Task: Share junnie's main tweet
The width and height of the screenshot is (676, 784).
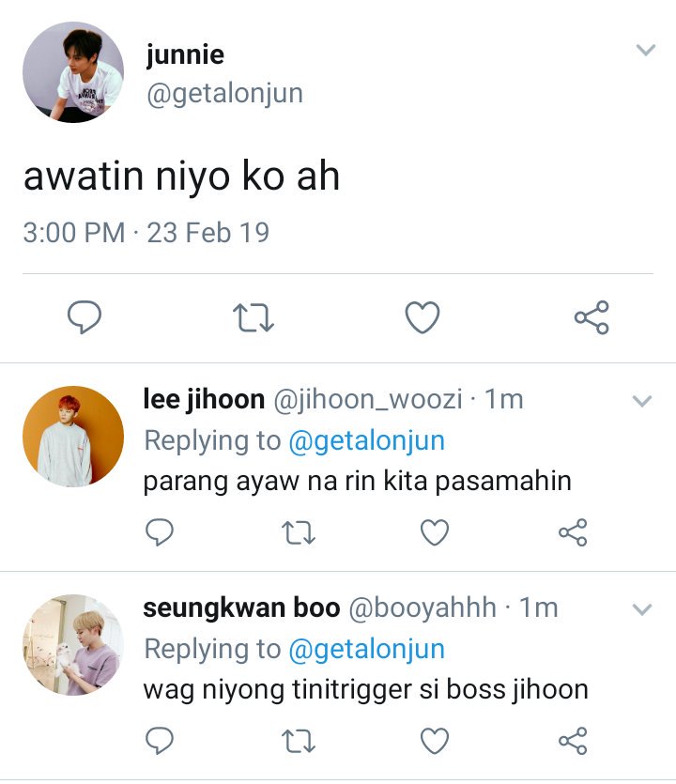Action: click(x=591, y=317)
